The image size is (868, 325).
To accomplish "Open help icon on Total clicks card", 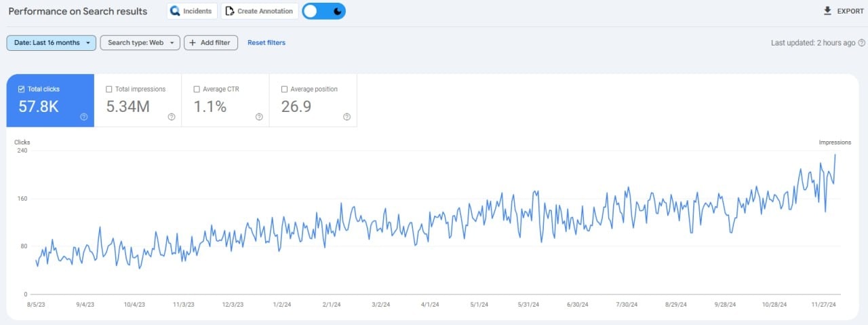I will pyautogui.click(x=84, y=117).
